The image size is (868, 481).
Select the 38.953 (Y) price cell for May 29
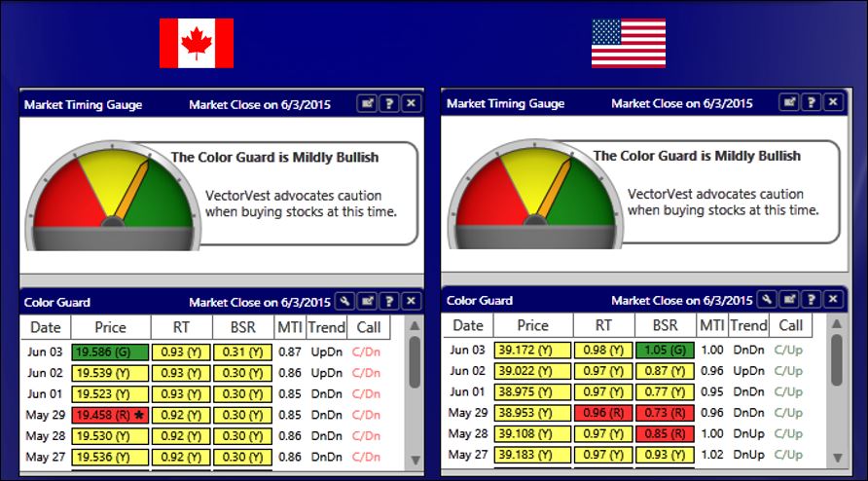[x=532, y=414]
